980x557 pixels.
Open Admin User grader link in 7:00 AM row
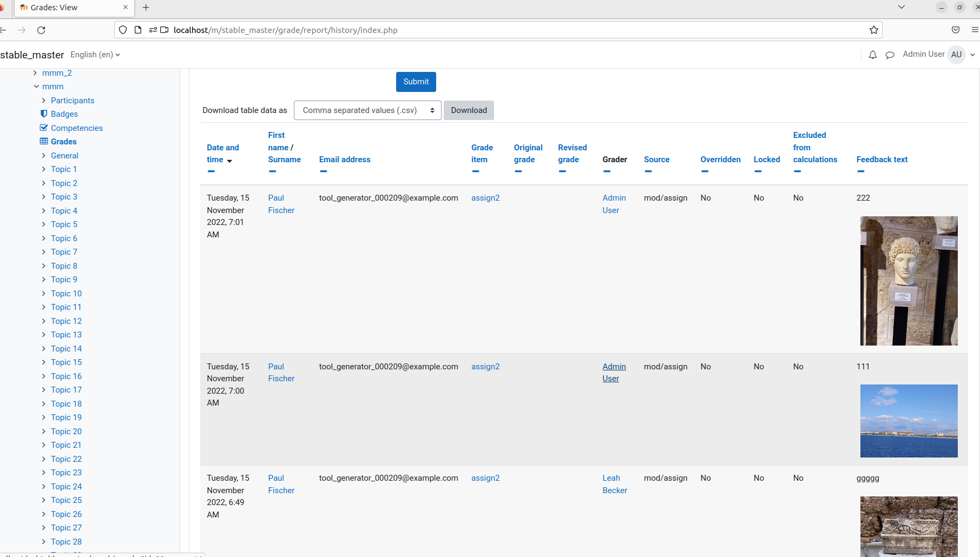[x=614, y=373]
